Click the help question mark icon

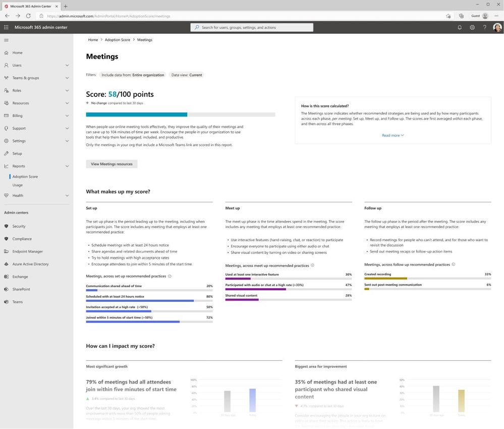pos(484,27)
